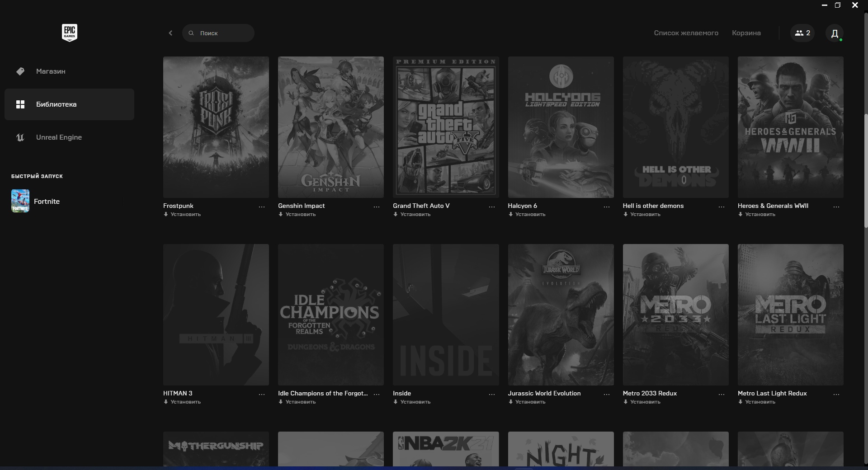
Task: Install Halcyon 6 via Установить
Action: 530,214
